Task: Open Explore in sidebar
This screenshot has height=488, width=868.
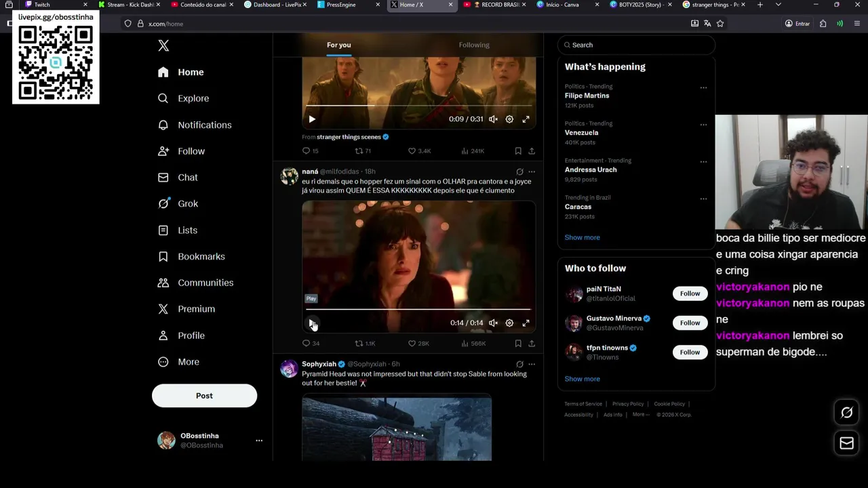Action: [183, 98]
